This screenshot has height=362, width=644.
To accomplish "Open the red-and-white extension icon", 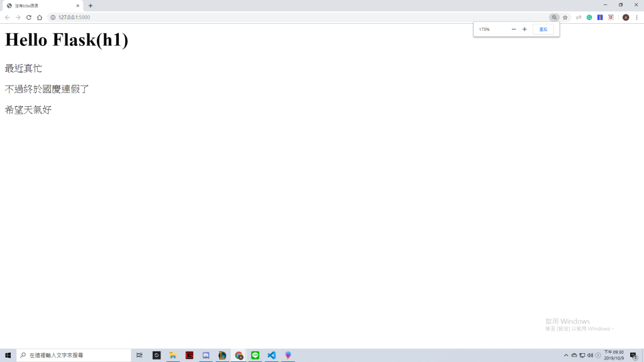I will [611, 17].
